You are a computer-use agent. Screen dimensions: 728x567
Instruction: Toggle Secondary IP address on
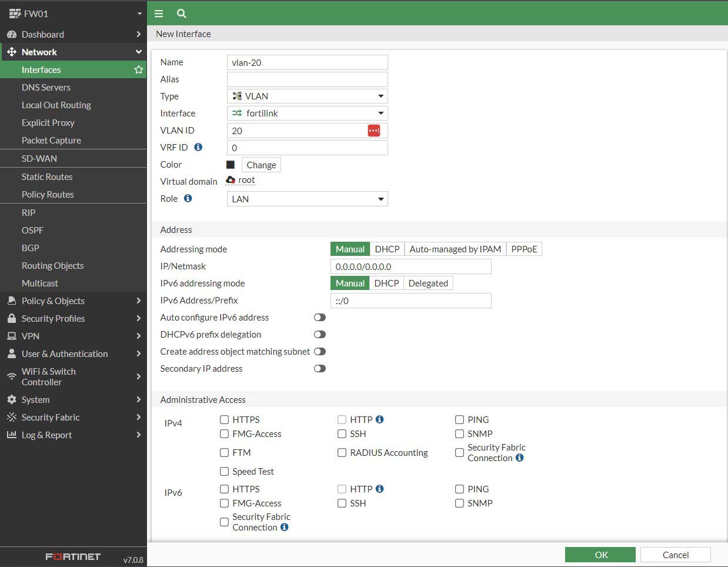[x=319, y=368]
